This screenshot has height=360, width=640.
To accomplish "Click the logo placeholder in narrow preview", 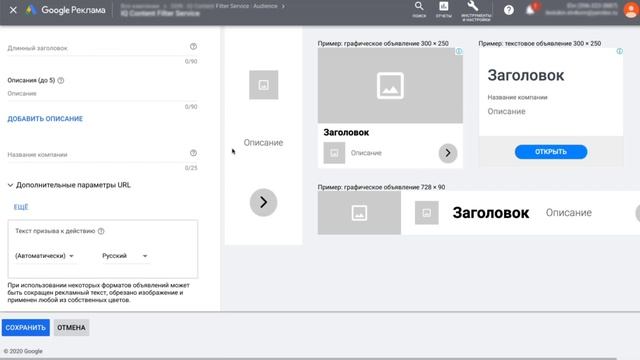I will tap(264, 85).
